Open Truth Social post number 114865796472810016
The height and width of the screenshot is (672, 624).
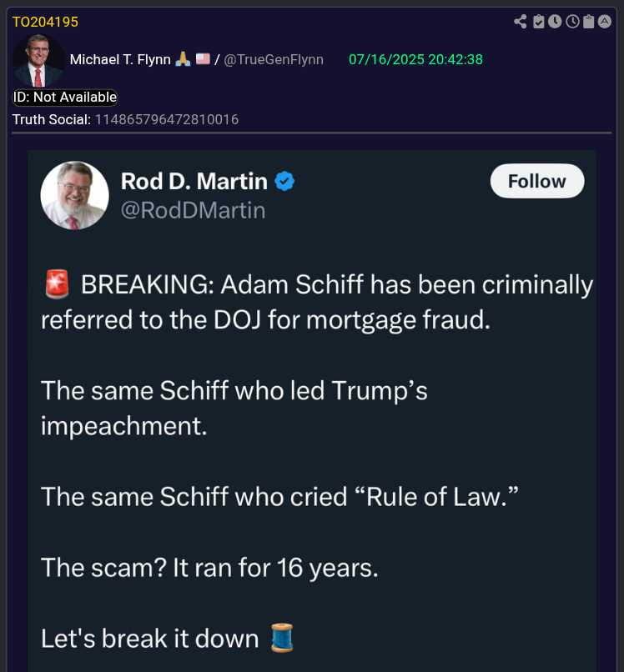tap(167, 119)
